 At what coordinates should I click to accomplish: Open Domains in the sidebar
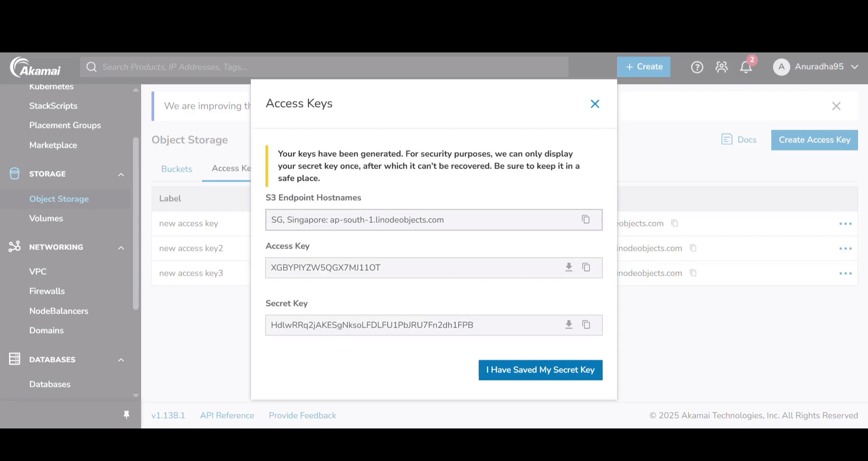click(47, 330)
